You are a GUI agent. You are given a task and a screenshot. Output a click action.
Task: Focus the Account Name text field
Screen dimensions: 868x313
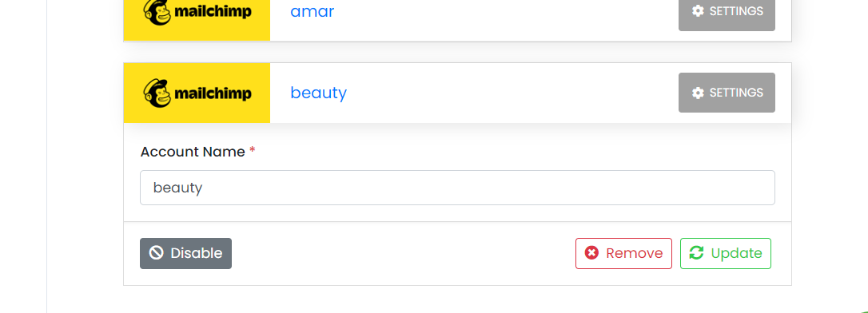[x=457, y=188]
